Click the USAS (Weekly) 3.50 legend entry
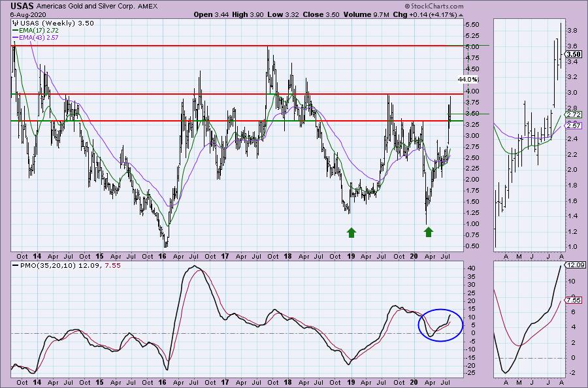Viewport: 588px width, 388px height. pyautogui.click(x=54, y=23)
